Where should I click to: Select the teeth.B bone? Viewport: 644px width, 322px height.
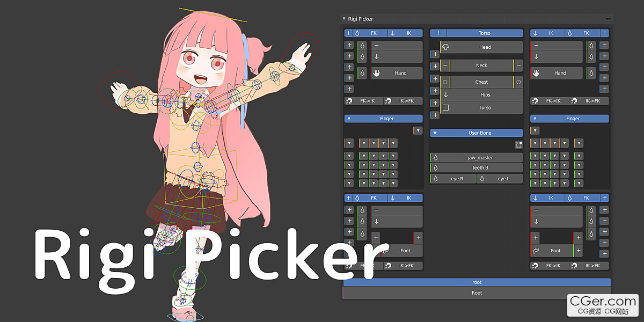pos(477,168)
